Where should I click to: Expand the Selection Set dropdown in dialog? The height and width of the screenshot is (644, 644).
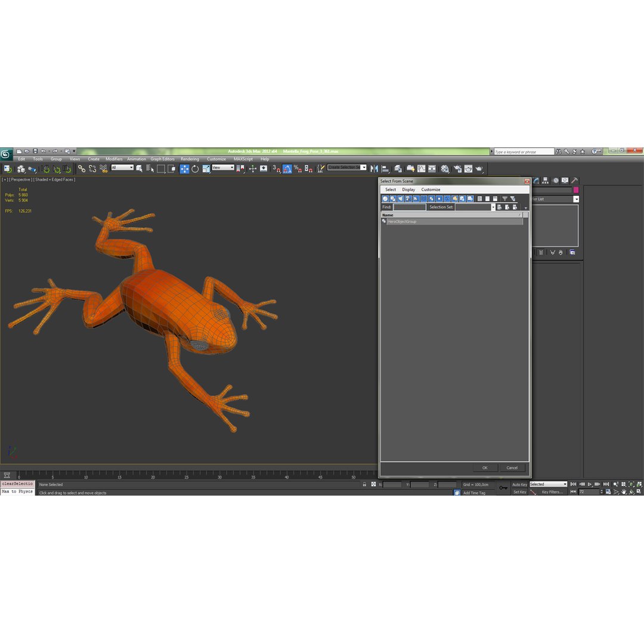[x=493, y=208]
